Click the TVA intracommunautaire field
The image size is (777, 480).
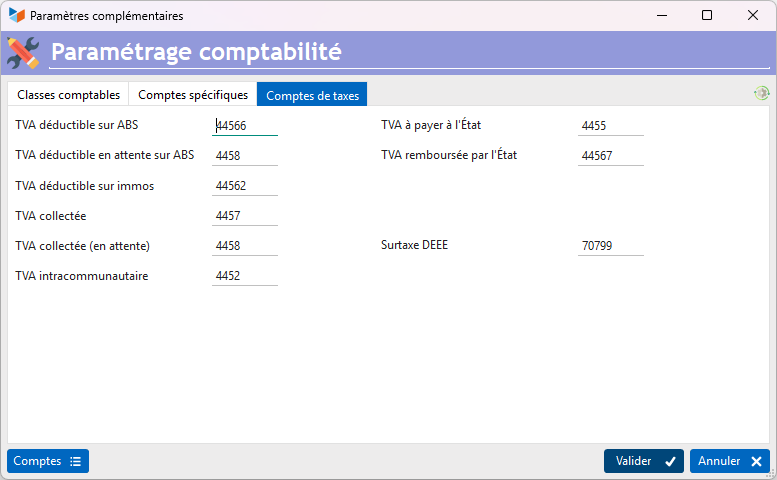[245, 276]
